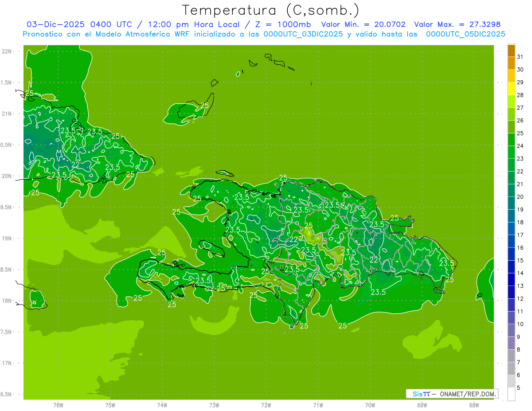Click the '22N' latitude axis label
Viewport: 532px width, 411px height.
point(7,51)
